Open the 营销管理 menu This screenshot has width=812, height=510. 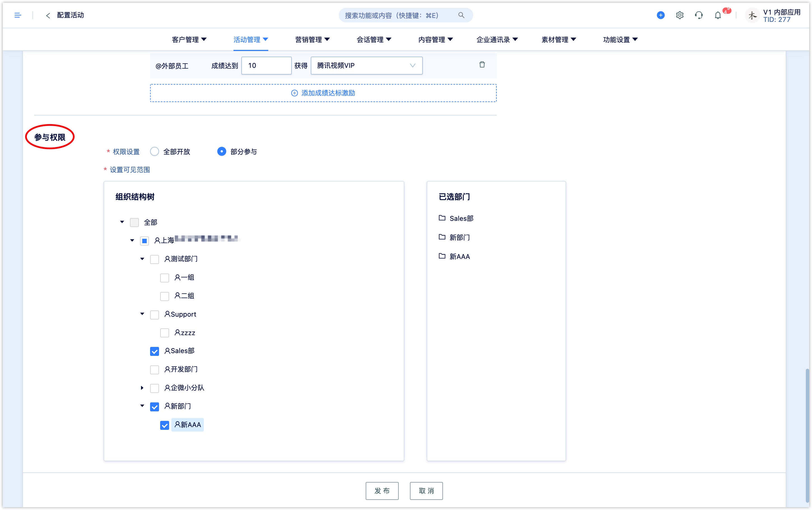coord(312,40)
